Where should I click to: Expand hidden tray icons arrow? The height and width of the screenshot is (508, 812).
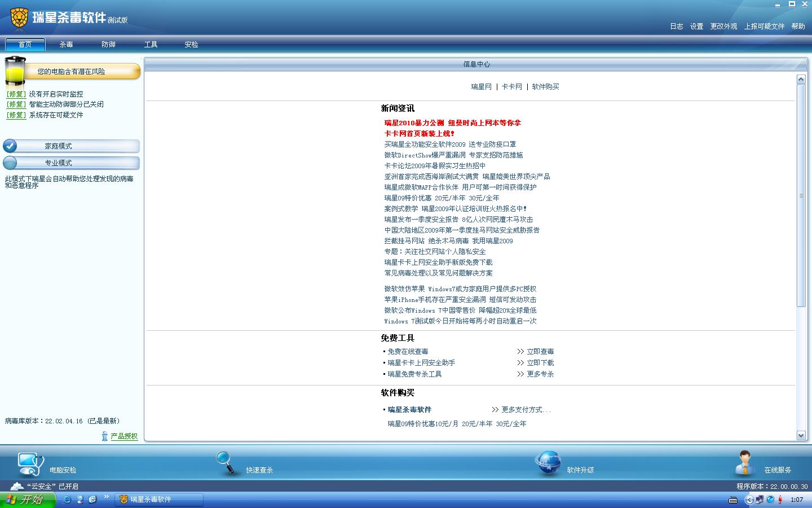[749, 500]
